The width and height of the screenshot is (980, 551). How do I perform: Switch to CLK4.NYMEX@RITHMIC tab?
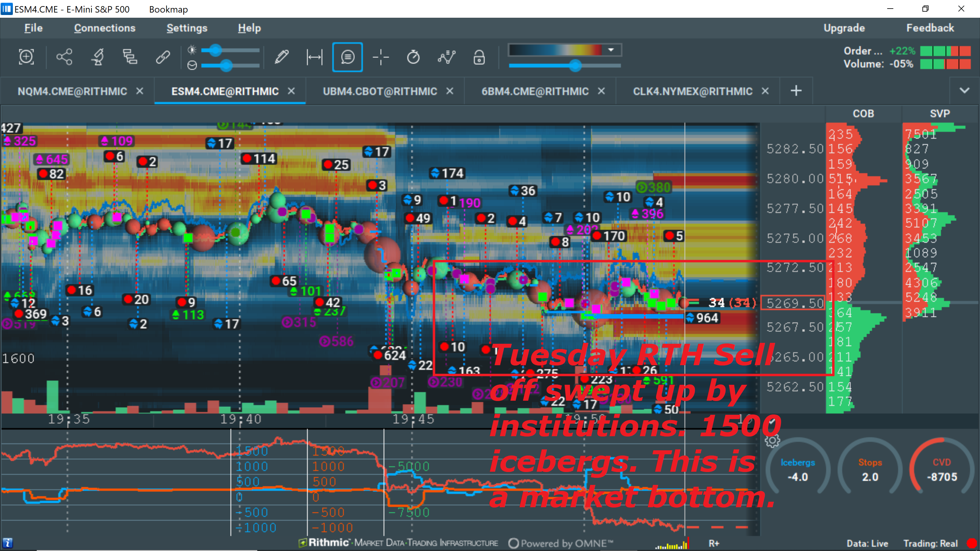[692, 91]
